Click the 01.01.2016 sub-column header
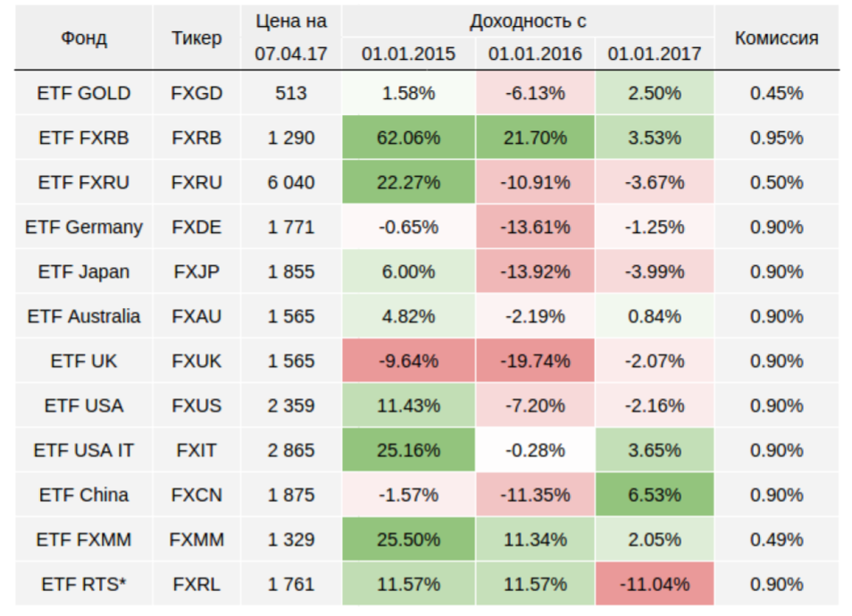 coord(535,54)
